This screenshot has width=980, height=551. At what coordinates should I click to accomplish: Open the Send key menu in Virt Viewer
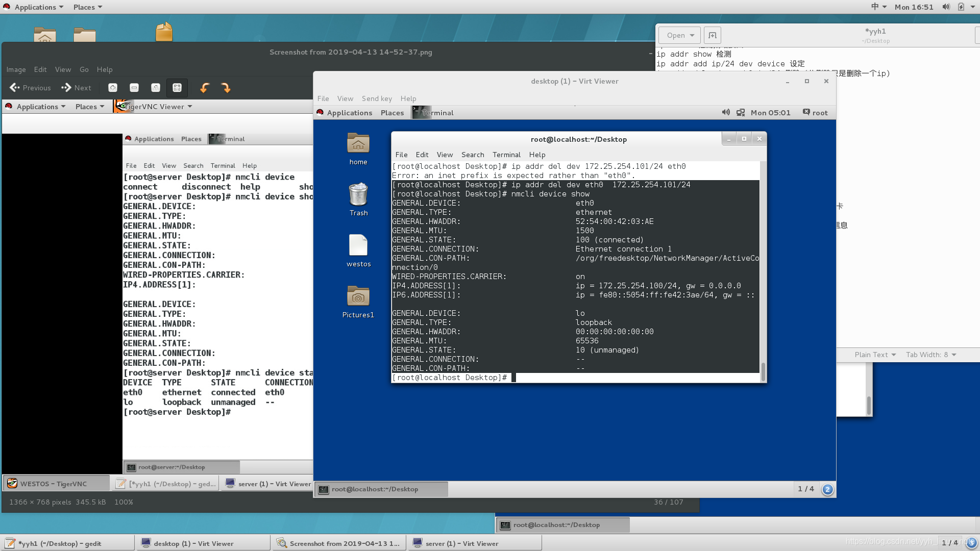(x=377, y=98)
